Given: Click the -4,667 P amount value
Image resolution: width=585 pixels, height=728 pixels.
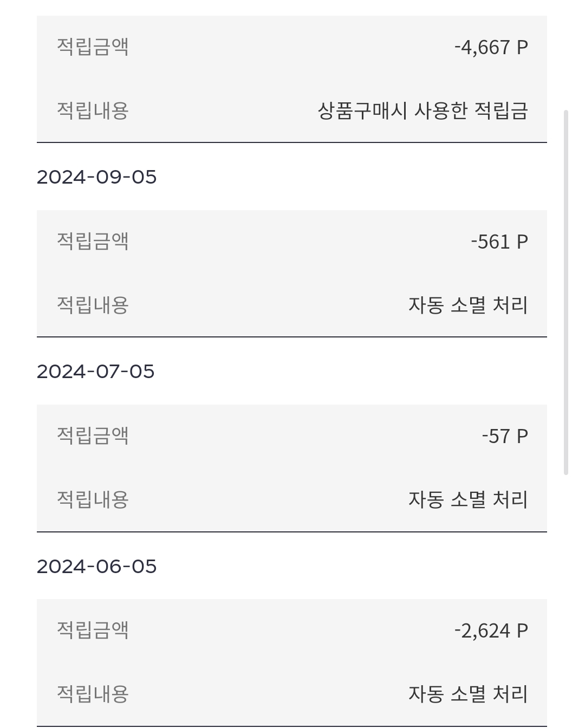Looking at the screenshot, I should pyautogui.click(x=491, y=47).
